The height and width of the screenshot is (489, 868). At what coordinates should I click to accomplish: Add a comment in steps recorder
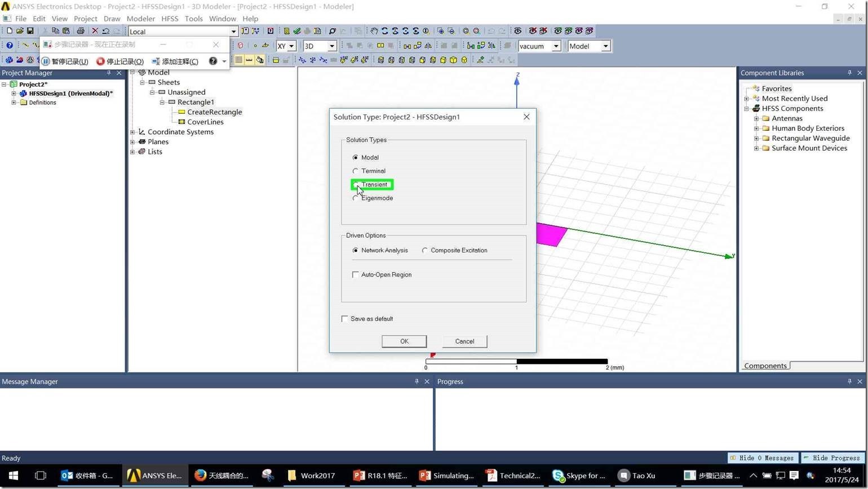pos(175,61)
